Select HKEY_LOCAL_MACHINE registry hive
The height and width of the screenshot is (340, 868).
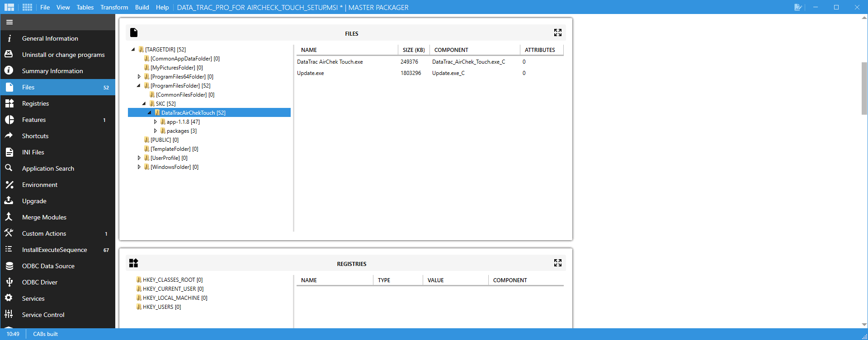click(175, 298)
